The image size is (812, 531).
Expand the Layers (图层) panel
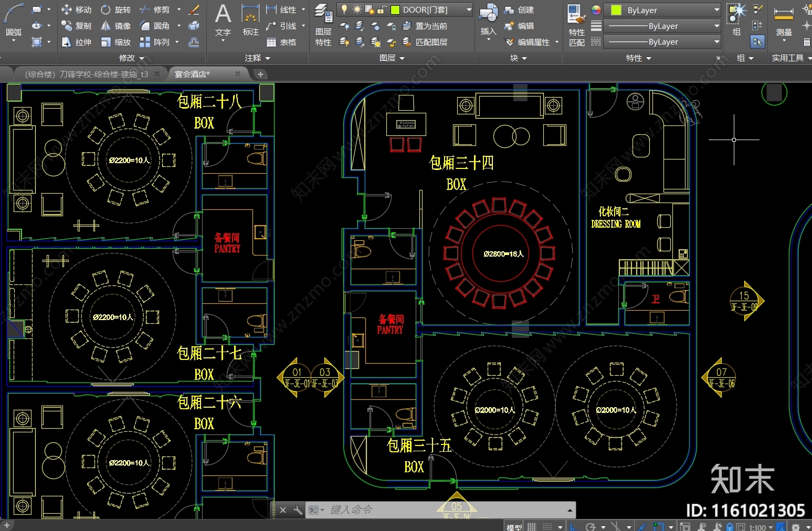[x=392, y=58]
